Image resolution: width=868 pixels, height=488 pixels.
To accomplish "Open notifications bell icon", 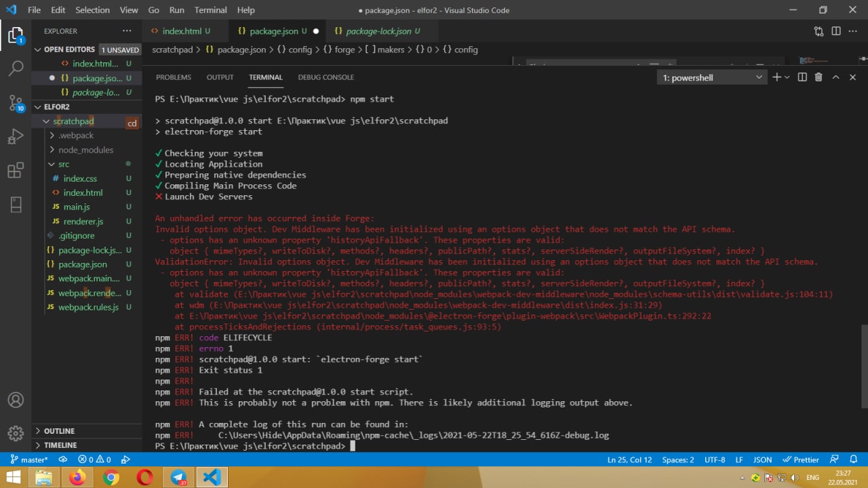I will pos(854,460).
